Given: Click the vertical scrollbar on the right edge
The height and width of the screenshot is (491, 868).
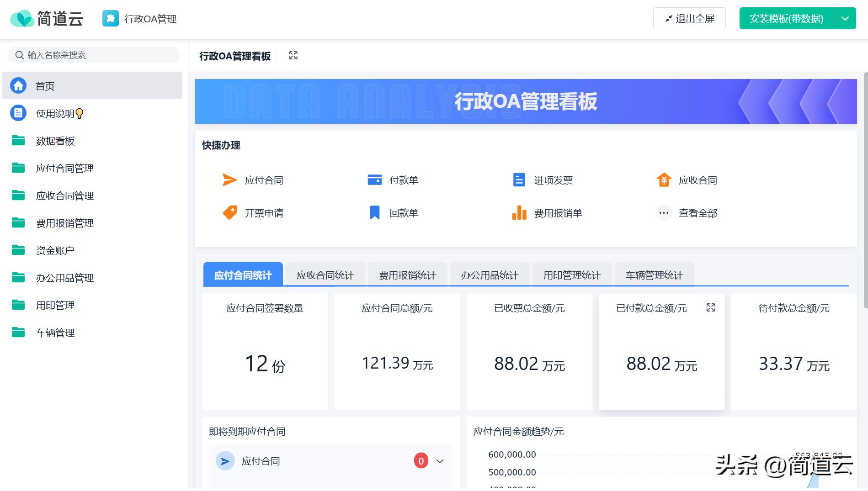Looking at the screenshot, I should [865, 190].
